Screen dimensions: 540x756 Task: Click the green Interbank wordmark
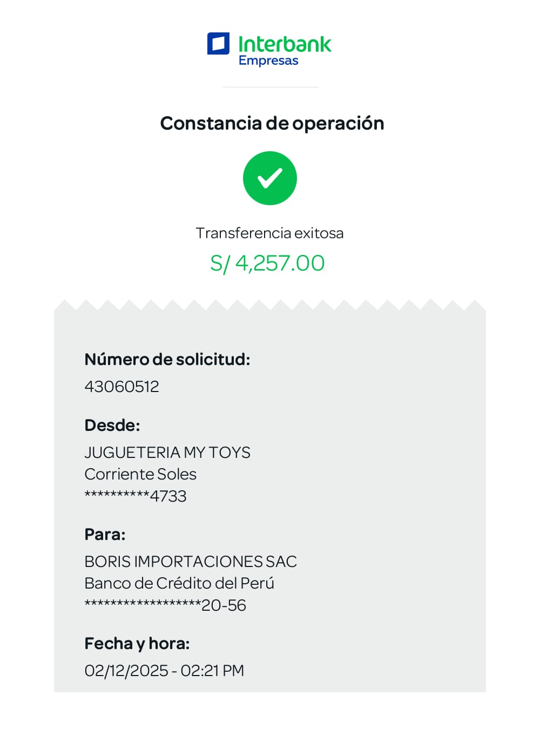pyautogui.click(x=285, y=44)
